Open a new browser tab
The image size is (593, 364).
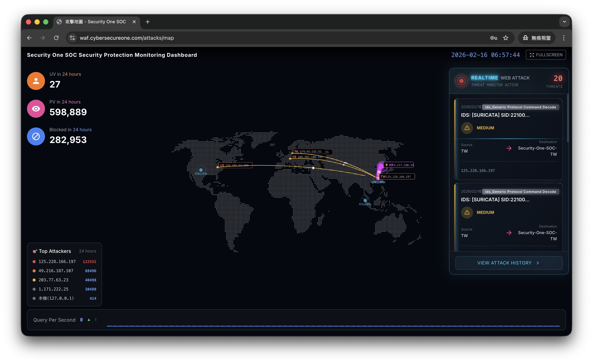pyautogui.click(x=148, y=22)
